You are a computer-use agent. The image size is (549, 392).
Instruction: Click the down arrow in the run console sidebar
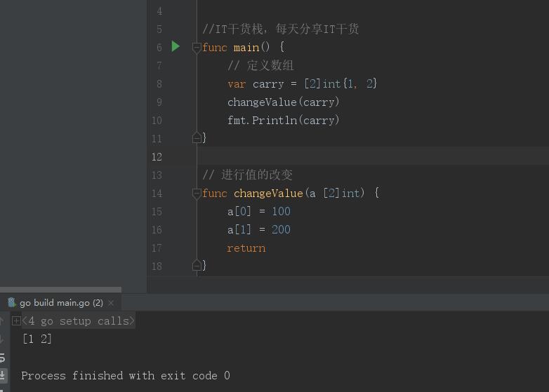click(3, 339)
